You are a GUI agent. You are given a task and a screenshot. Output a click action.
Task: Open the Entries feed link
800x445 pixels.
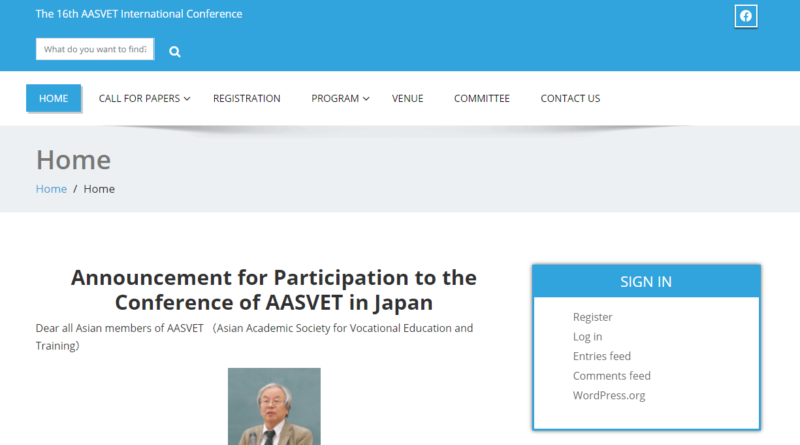pos(601,356)
